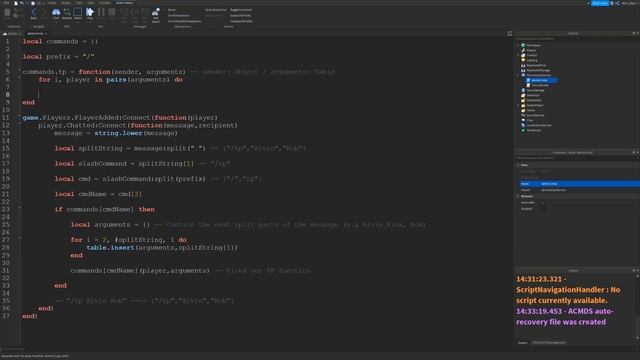Select the Never break option in the Debug Errors group
The width and height of the screenshot is (640, 360).
172,10
